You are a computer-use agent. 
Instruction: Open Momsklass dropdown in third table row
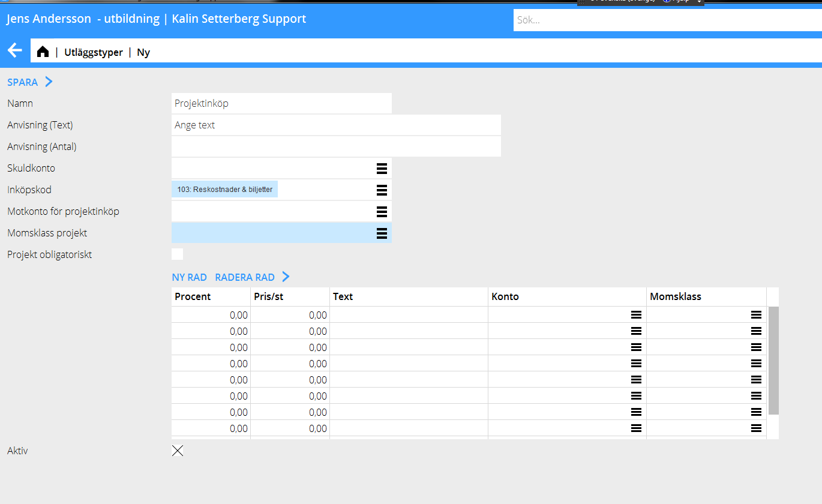click(x=756, y=347)
